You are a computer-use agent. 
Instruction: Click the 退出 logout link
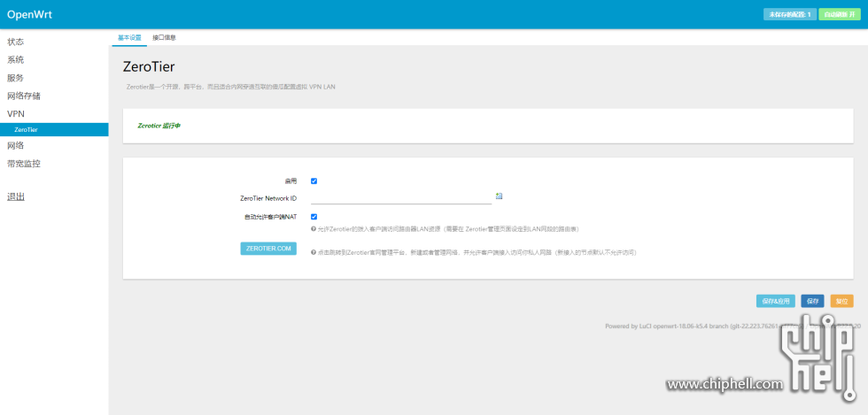(16, 197)
